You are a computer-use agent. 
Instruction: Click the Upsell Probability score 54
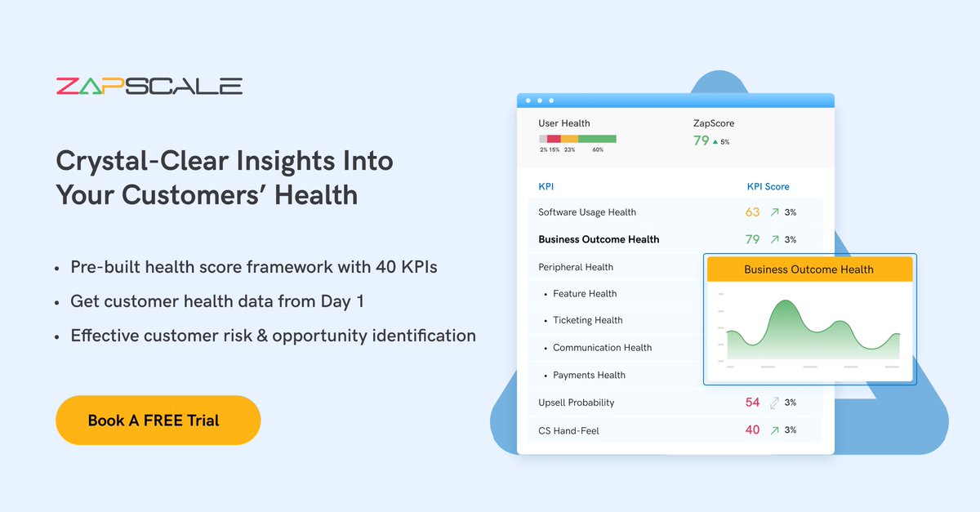click(753, 403)
